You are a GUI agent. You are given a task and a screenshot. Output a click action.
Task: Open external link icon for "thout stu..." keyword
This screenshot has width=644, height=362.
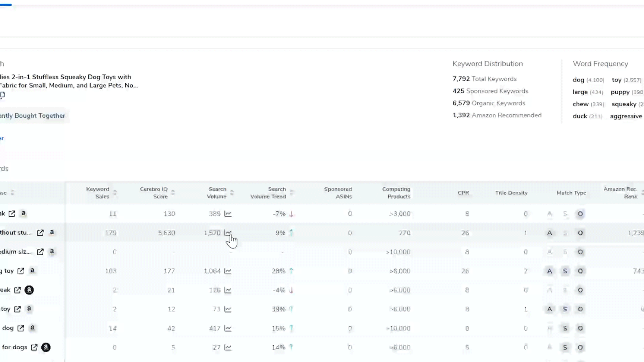click(x=40, y=233)
